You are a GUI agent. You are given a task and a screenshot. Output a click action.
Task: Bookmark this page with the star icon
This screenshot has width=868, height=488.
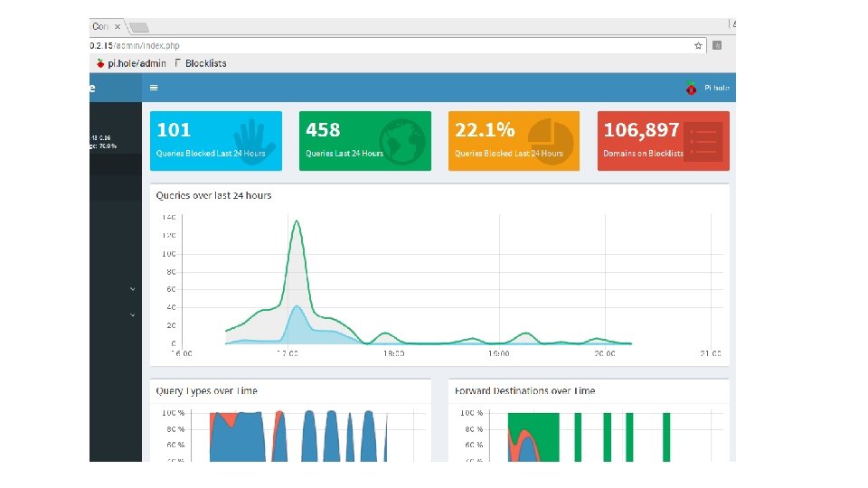(x=698, y=45)
